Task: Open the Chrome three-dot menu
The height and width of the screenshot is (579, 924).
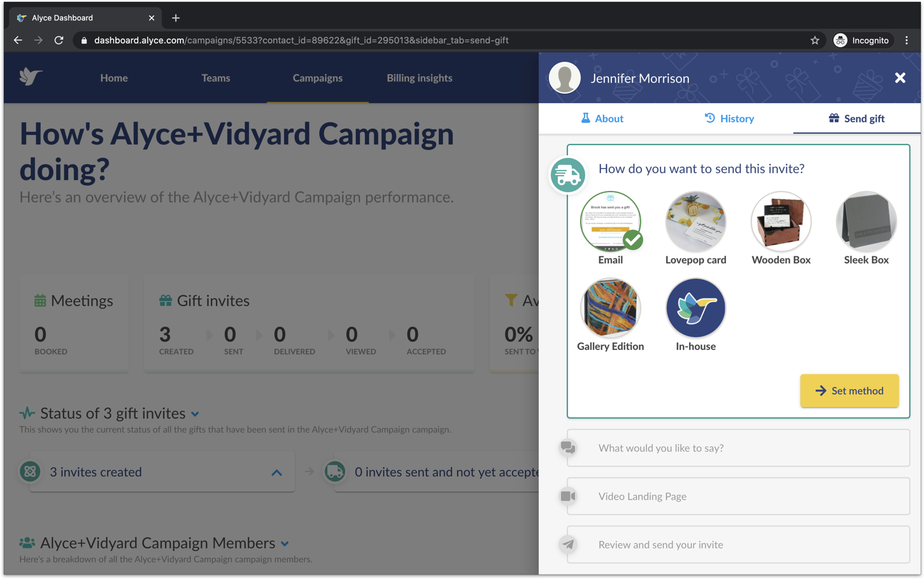Action: point(907,40)
